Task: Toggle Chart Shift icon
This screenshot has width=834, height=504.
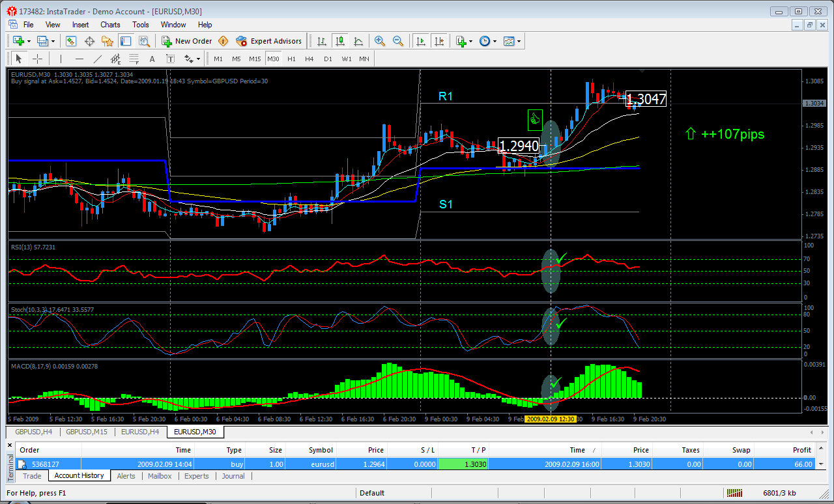Action: 439,41
